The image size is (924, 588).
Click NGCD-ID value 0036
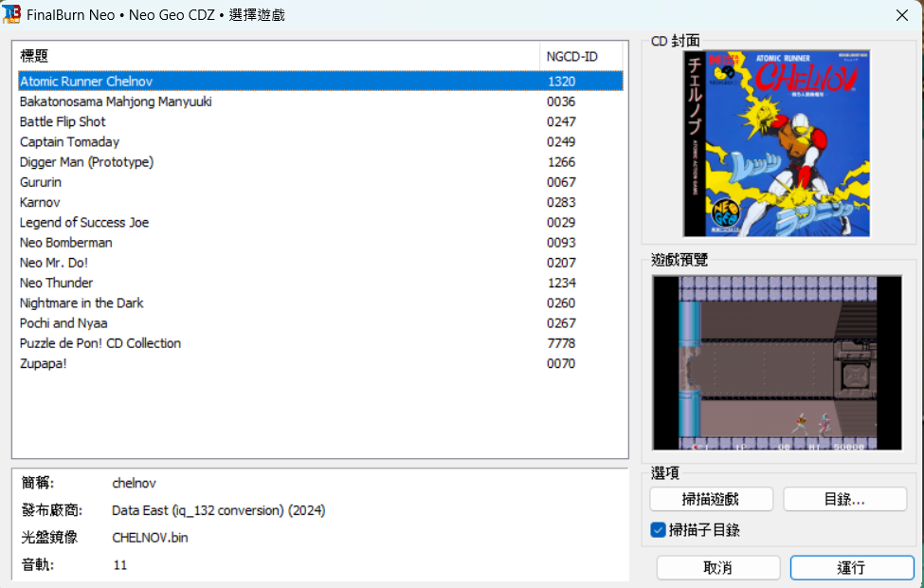pyautogui.click(x=561, y=101)
